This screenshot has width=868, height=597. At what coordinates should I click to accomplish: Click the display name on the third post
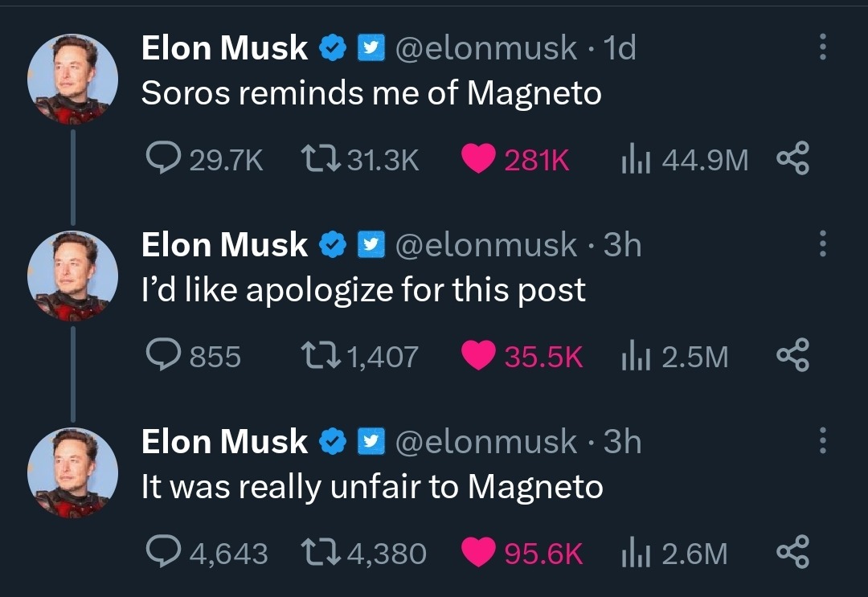pyautogui.click(x=224, y=441)
